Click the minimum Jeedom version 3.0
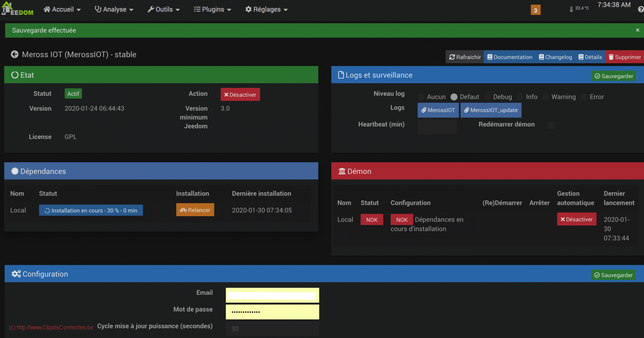 tap(225, 109)
